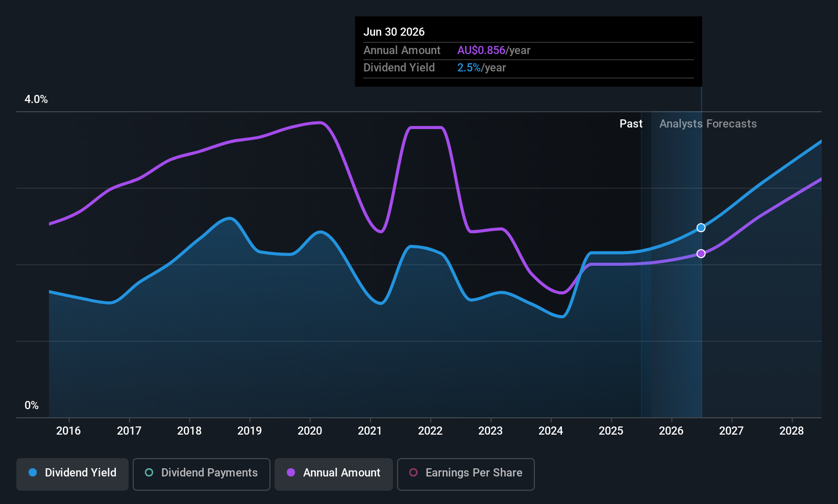
Task: Click the 2028 year label on axis
Action: (792, 431)
